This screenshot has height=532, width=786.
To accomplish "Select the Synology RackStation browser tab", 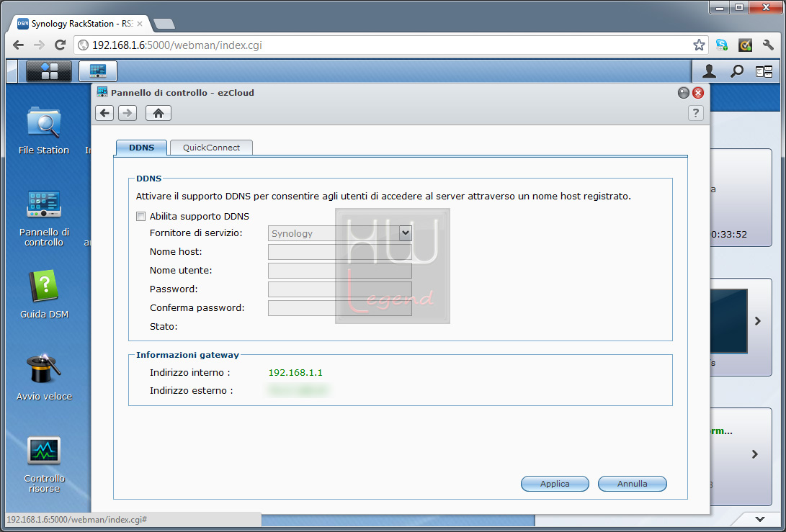I will point(79,24).
